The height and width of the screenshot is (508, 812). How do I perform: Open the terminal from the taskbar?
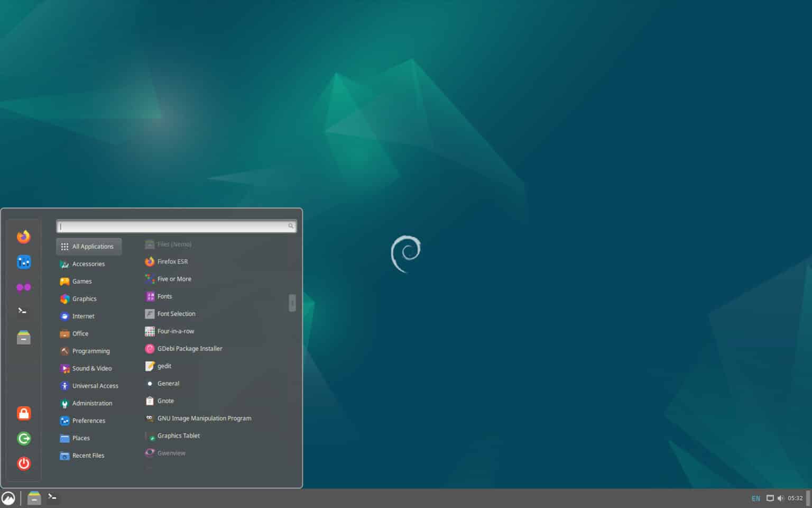pos(52,498)
